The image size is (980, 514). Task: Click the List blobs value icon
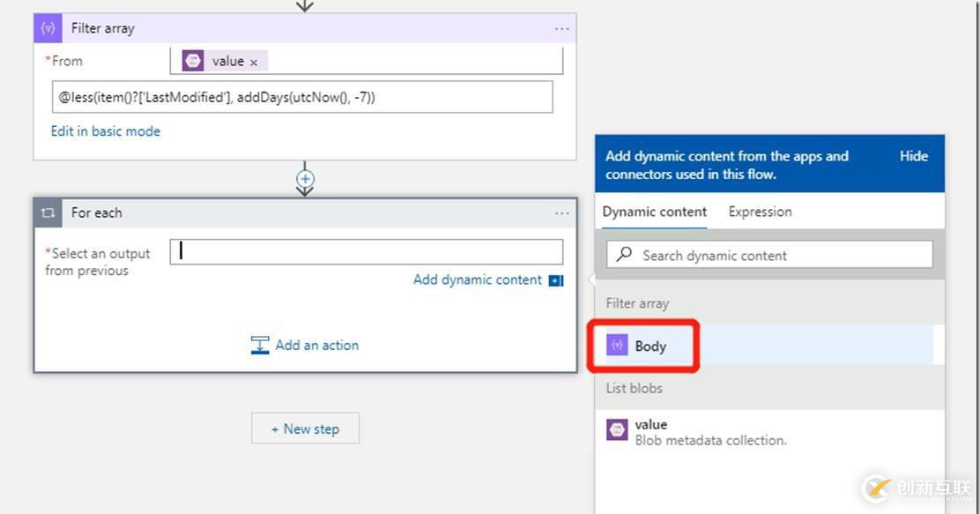[x=617, y=429]
